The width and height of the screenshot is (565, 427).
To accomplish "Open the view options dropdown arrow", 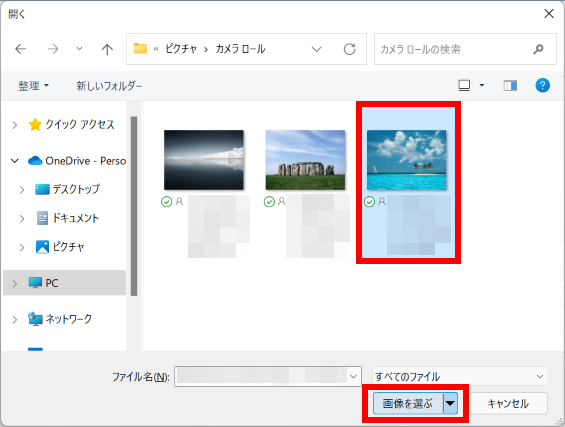I will tap(482, 85).
